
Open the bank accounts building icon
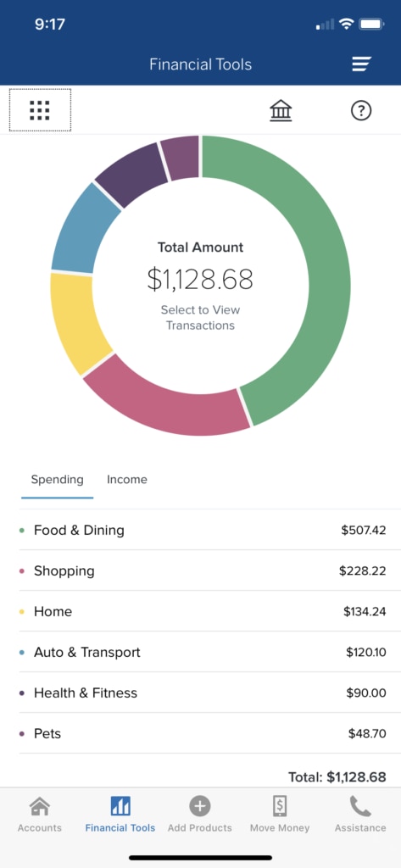click(x=281, y=111)
